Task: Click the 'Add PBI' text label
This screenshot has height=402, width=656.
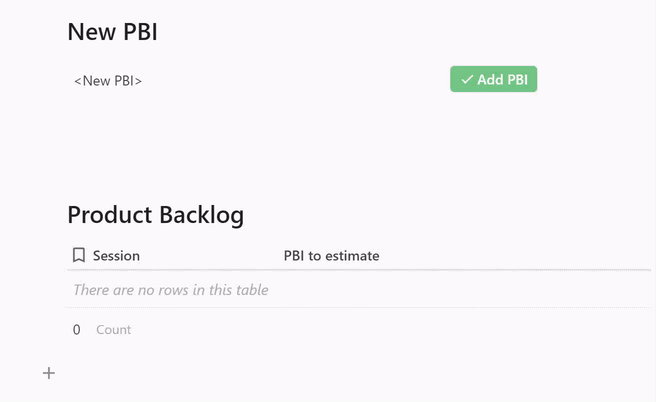Action: 502,80
